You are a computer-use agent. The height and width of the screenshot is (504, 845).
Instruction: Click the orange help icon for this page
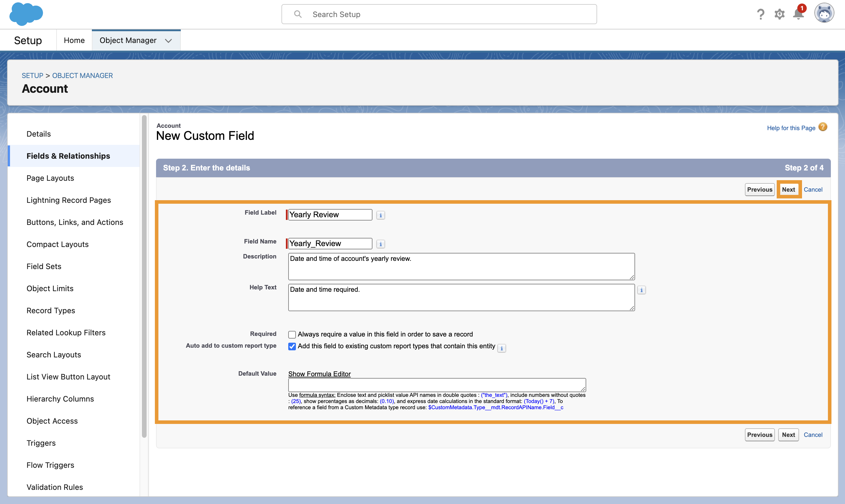point(823,127)
